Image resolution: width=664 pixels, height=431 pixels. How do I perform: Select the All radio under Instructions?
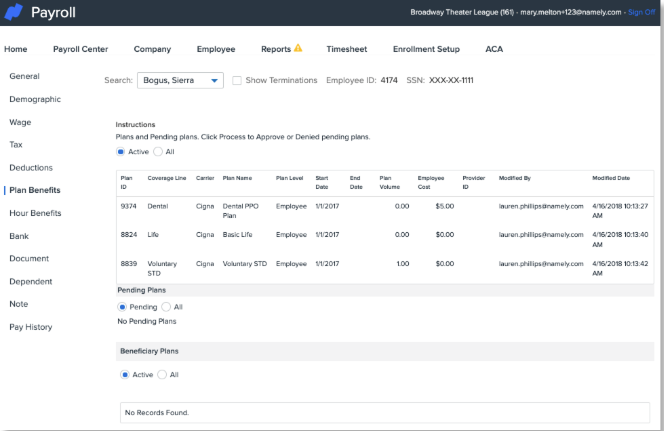click(x=158, y=152)
